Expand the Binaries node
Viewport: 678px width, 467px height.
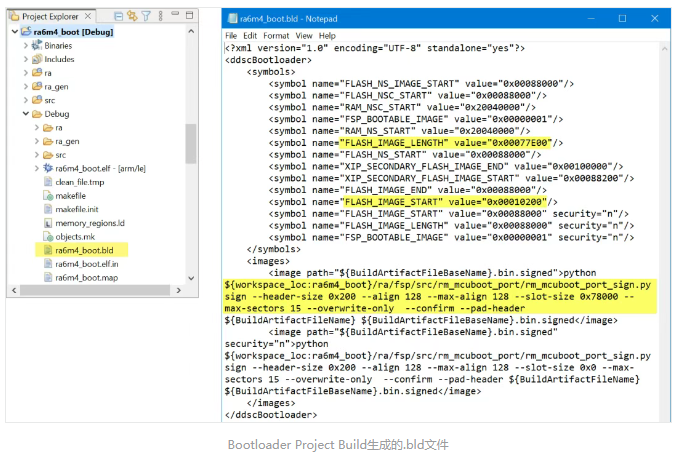point(26,45)
